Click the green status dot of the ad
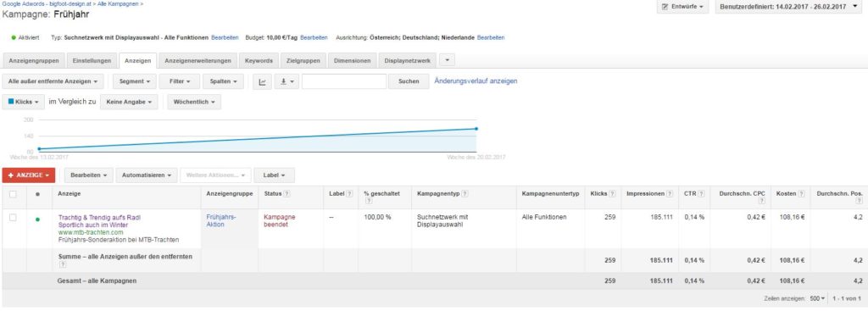 click(x=37, y=219)
